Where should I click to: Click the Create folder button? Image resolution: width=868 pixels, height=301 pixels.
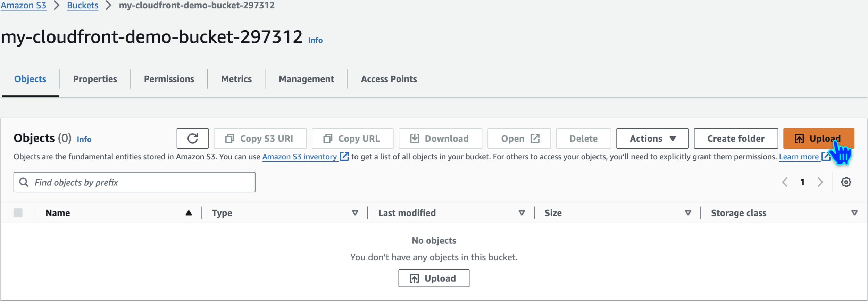point(736,139)
